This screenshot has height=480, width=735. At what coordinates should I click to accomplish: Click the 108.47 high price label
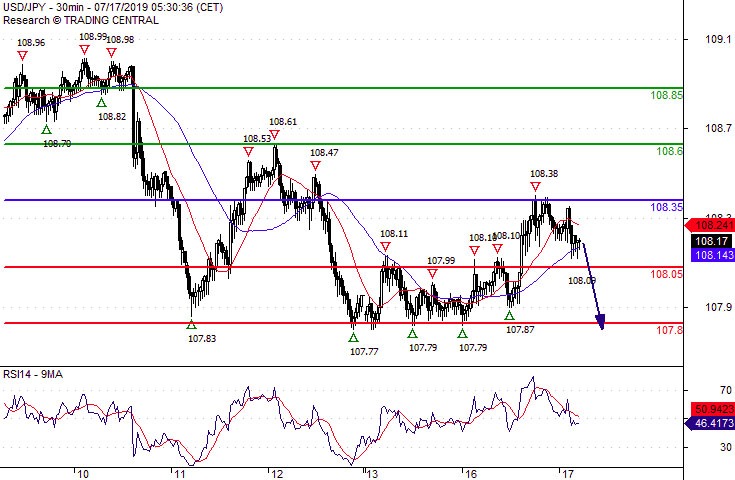[x=324, y=152]
